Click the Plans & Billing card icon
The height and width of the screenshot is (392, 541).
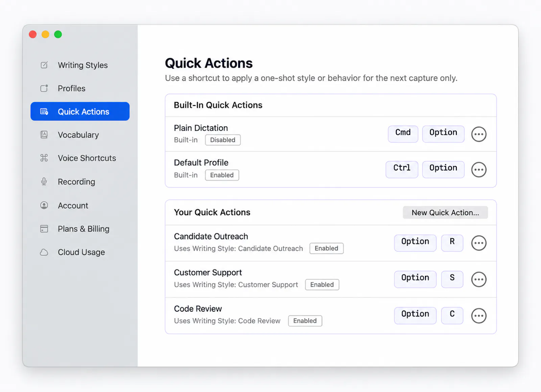[x=44, y=229]
